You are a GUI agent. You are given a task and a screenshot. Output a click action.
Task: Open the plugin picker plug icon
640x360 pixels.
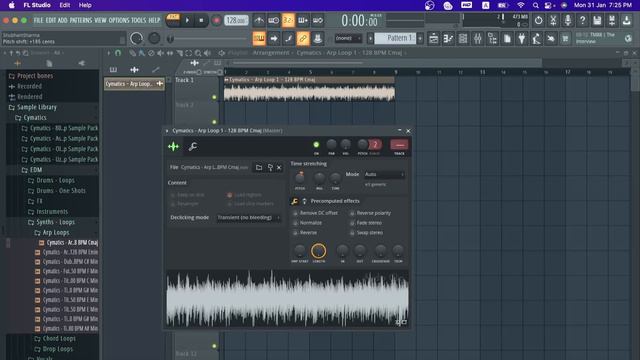pos(522,39)
